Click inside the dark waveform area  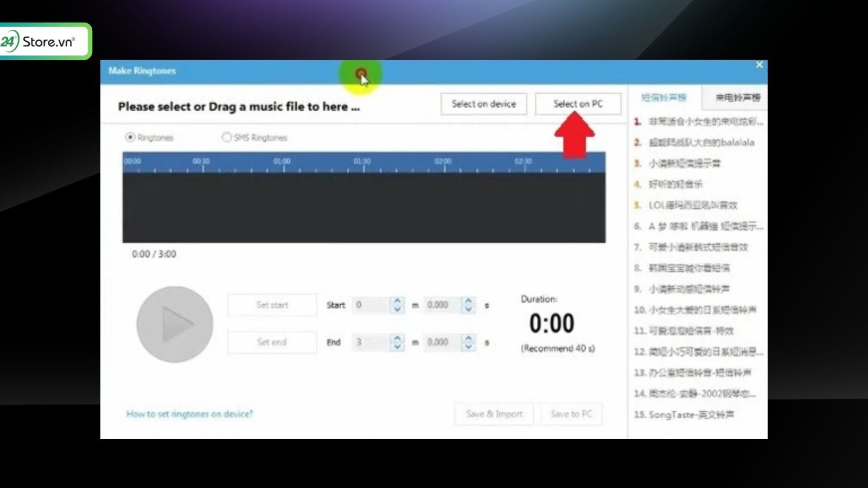[364, 208]
